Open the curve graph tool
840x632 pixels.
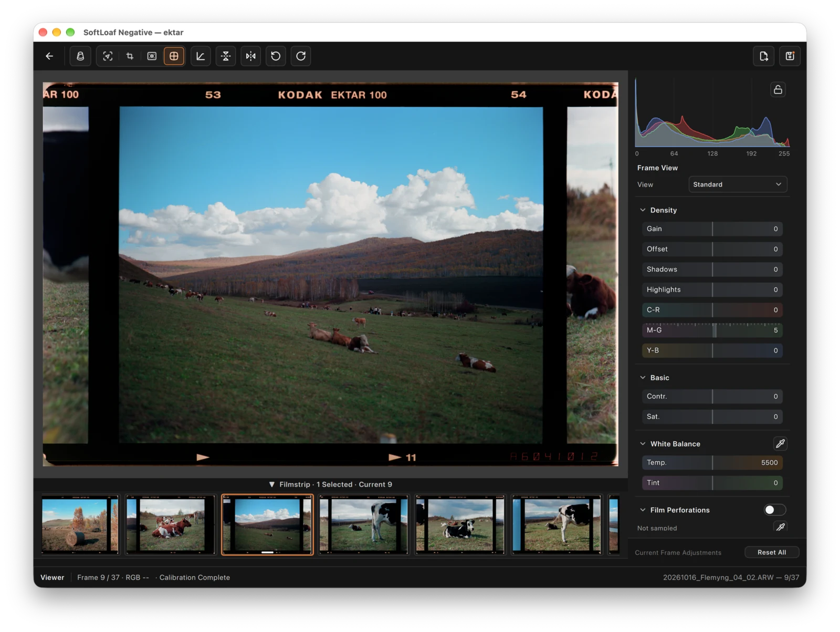[201, 56]
